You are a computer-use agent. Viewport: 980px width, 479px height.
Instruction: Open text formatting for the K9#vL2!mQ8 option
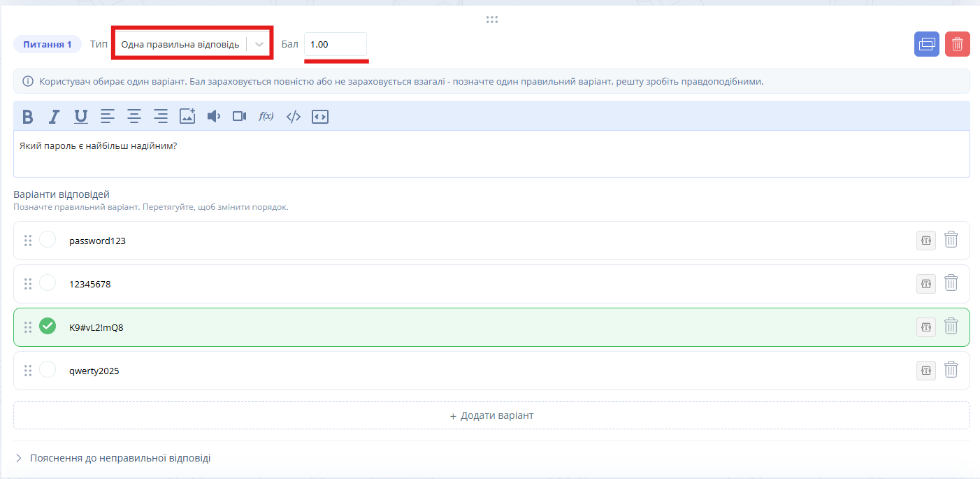click(x=926, y=327)
